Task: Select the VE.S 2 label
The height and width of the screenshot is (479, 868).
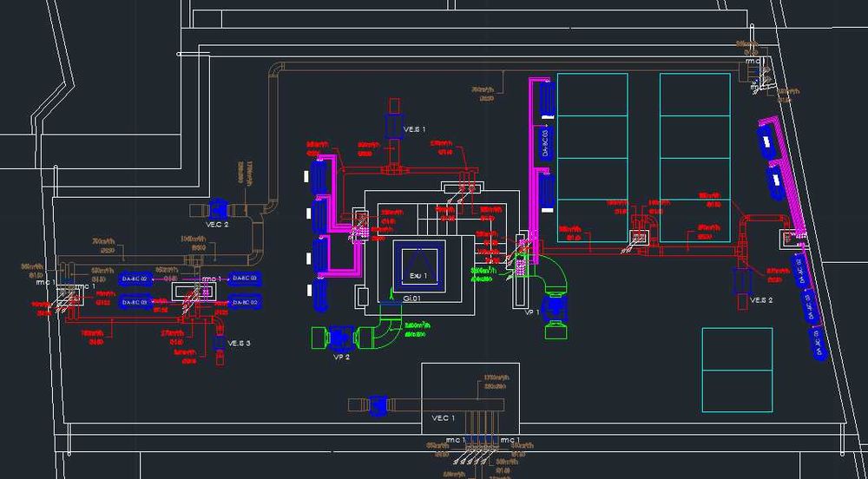Action: (761, 300)
